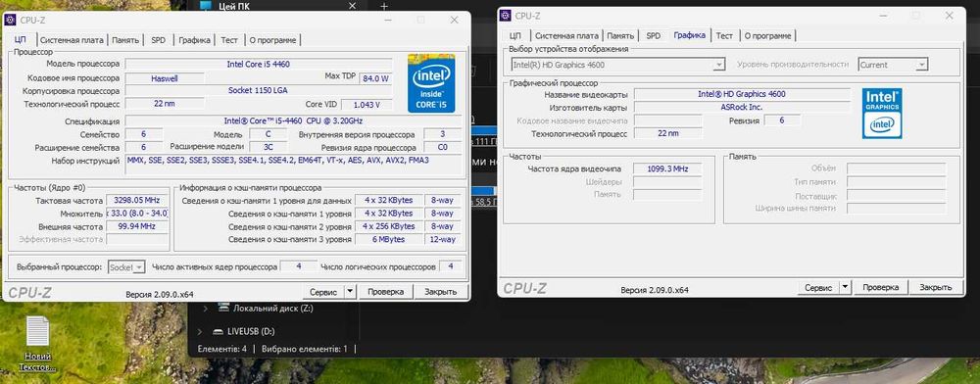Click the Intel HD Graphics 4600 card name field
The width and height of the screenshot is (980, 384).
(742, 94)
